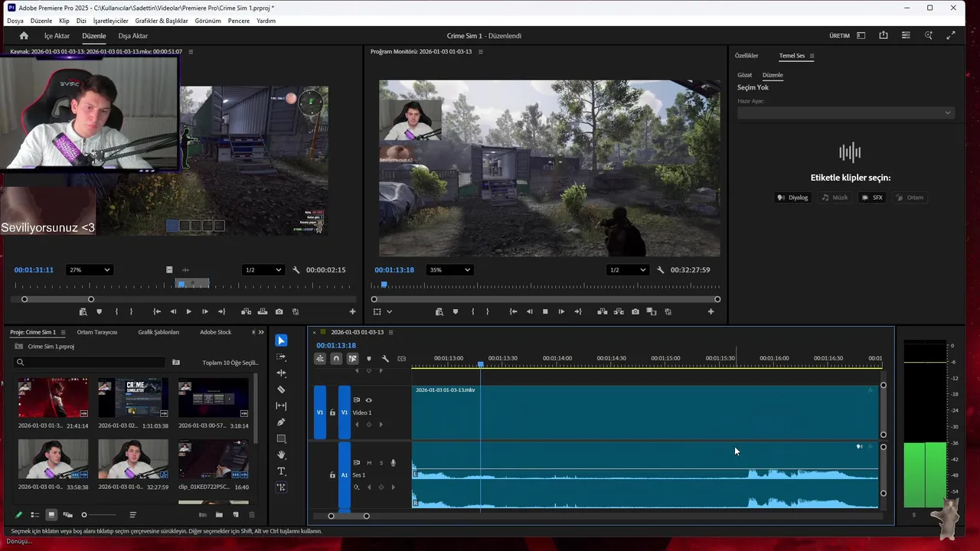Toggle visibility eye for Video 1 track
This screenshot has height=551, width=980.
368,399
